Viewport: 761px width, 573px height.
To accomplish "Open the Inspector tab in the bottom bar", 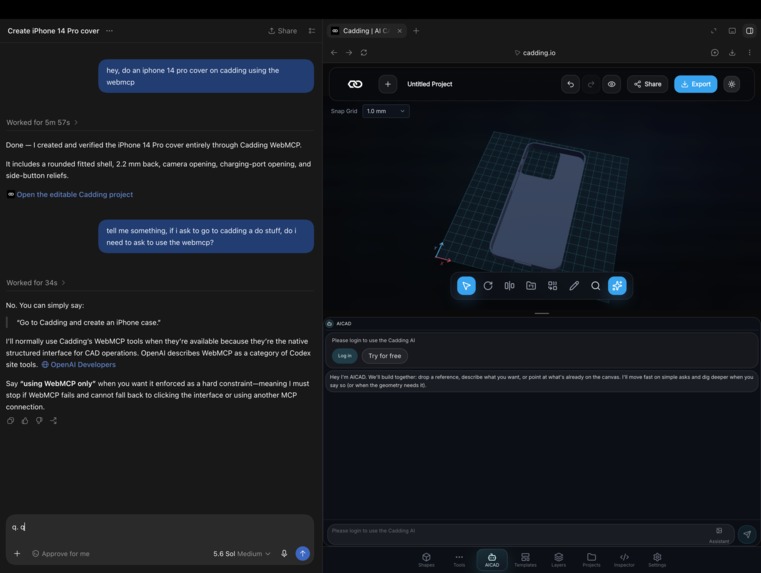I will pos(624,559).
